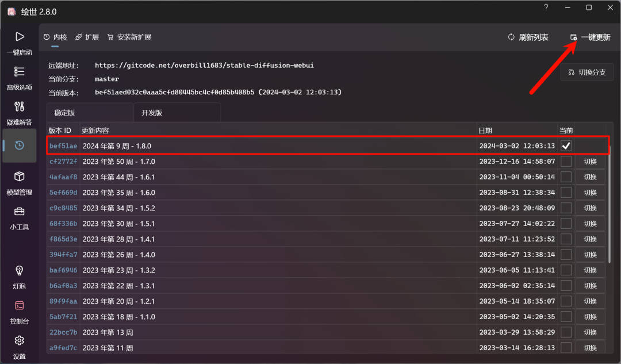Tick the checkbox in row 89f9faa
Viewport: 621px width, 364px height.
click(x=566, y=301)
